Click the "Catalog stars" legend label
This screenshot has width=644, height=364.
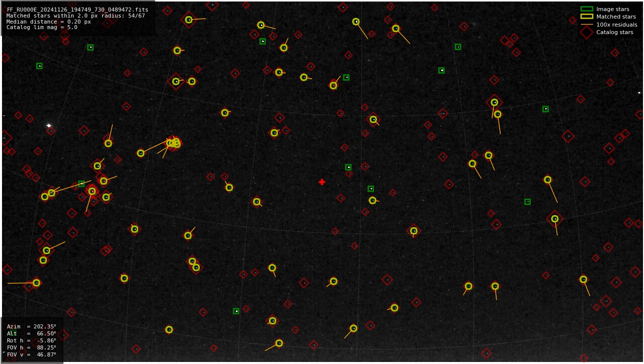[614, 32]
